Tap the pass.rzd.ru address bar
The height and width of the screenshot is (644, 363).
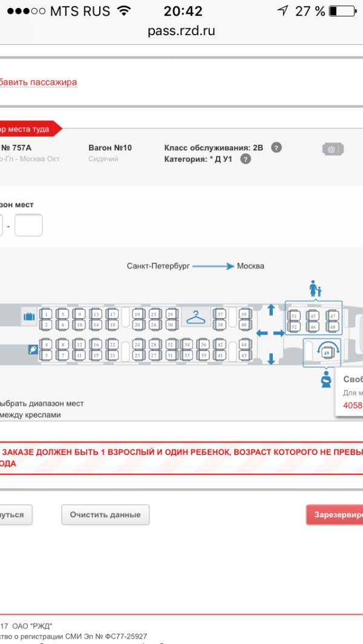(x=181, y=31)
